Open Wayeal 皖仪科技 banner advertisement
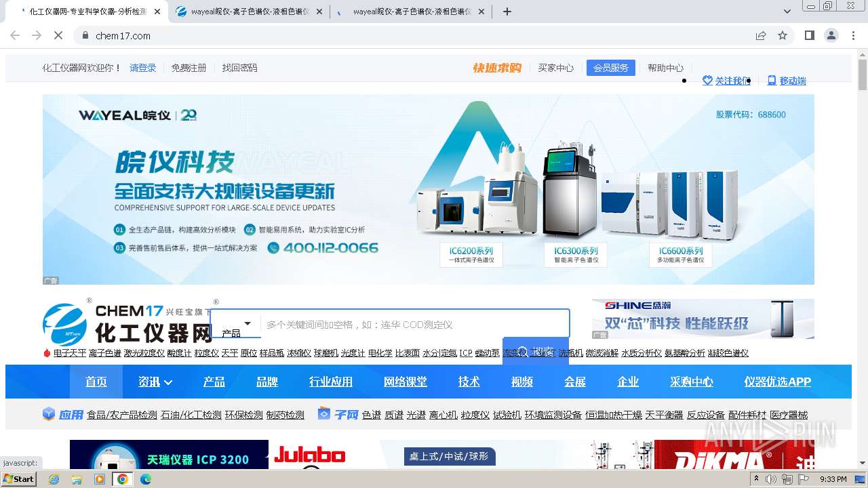This screenshot has width=868, height=488. pos(428,189)
